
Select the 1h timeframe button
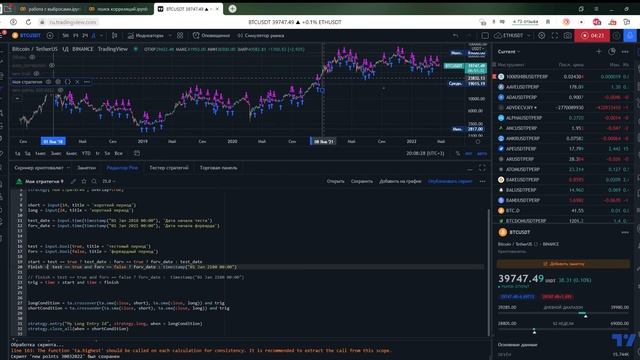tap(76, 36)
